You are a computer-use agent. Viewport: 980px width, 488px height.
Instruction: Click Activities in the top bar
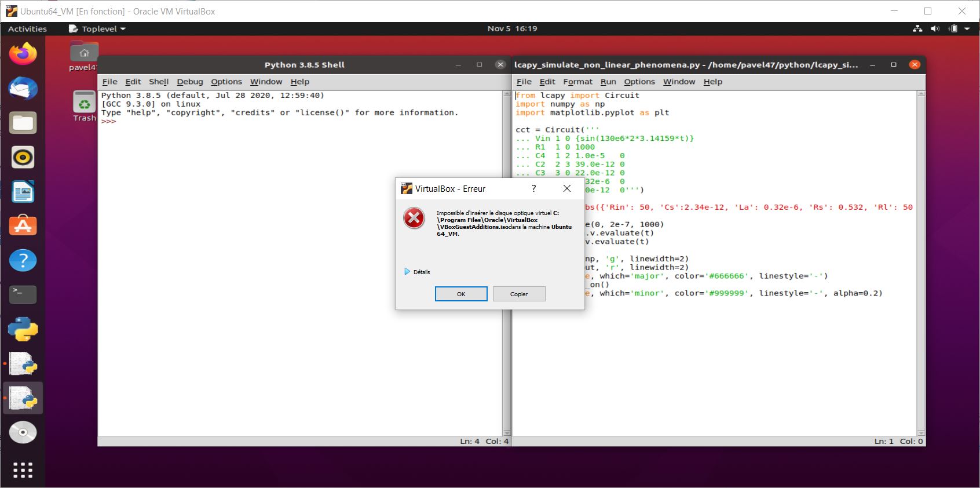[27, 28]
